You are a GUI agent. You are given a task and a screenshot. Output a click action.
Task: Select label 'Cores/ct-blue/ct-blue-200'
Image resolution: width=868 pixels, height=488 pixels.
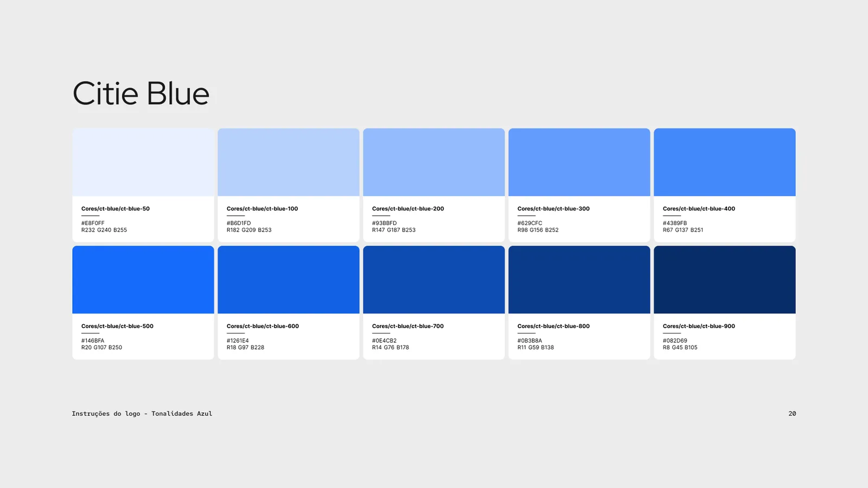(408, 209)
